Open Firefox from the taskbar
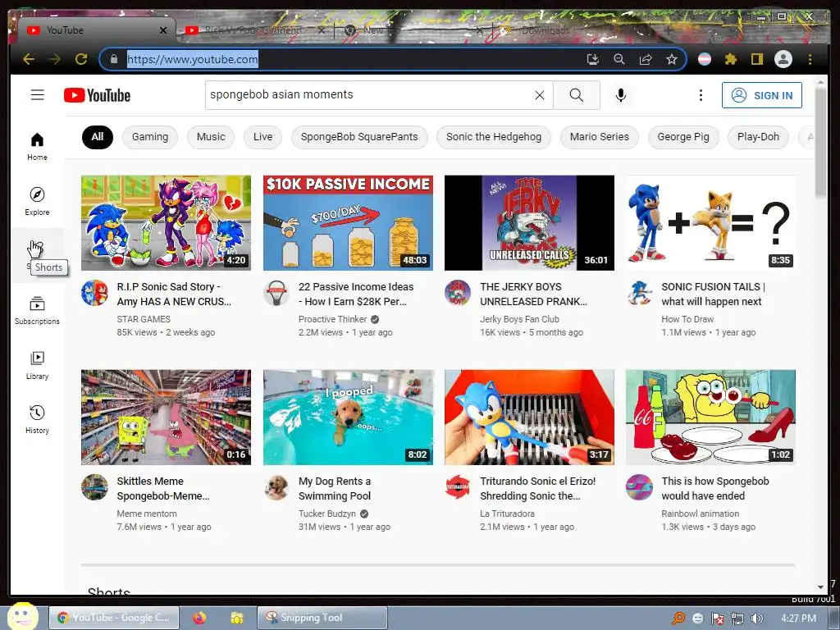This screenshot has height=630, width=840. [x=199, y=618]
